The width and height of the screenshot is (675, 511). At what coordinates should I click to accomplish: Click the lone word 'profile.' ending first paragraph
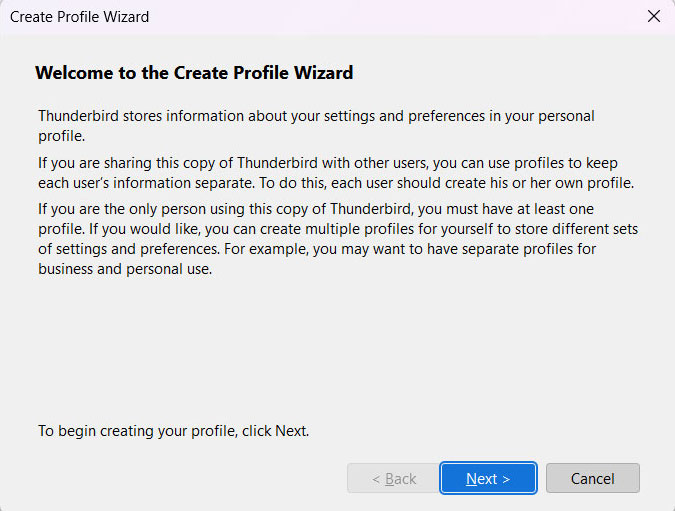tap(60, 135)
